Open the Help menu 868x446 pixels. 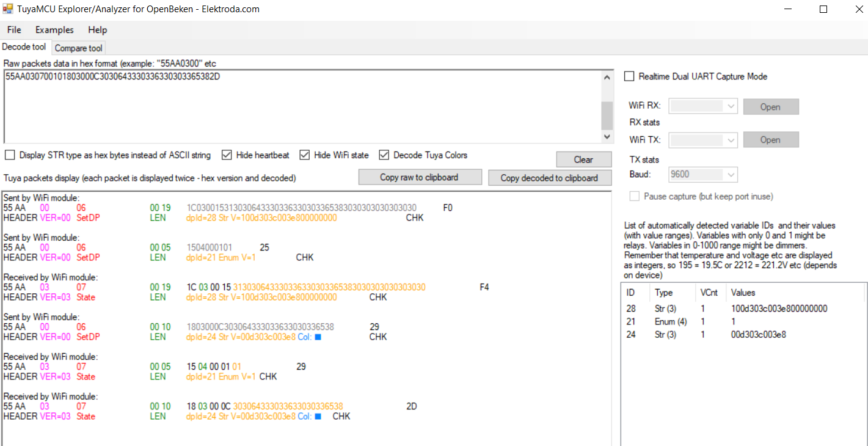click(97, 30)
